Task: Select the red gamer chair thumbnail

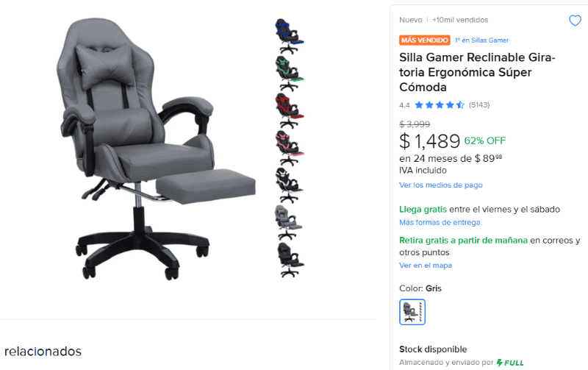Action: click(x=289, y=110)
